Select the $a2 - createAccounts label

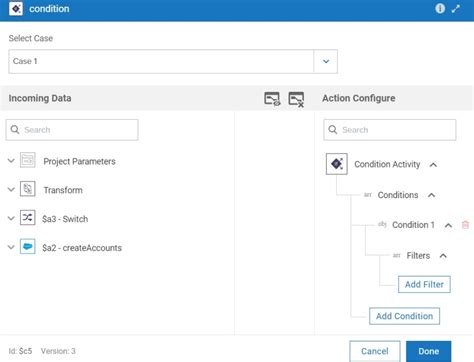[x=82, y=248]
